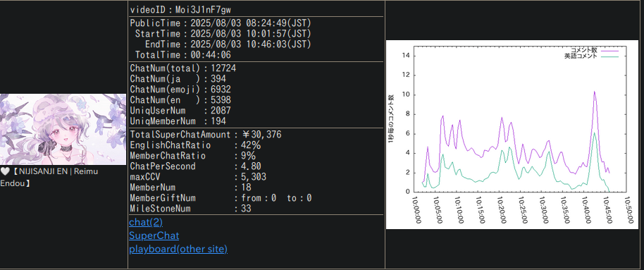Click the maxCCV 5,303 value
The height and width of the screenshot is (270, 644).
point(254,177)
